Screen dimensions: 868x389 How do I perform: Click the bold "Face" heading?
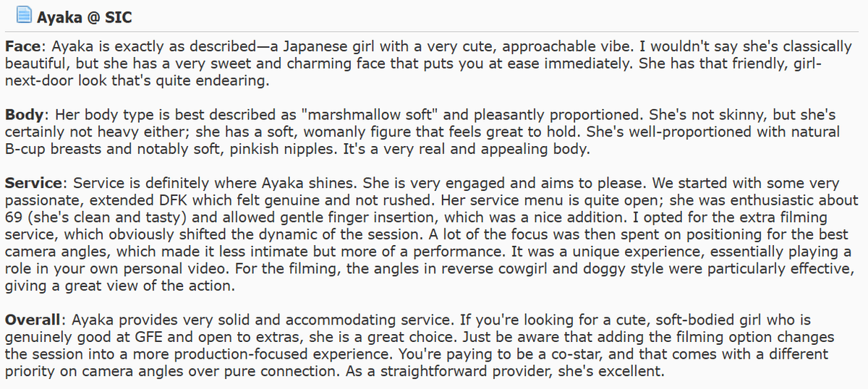23,47
